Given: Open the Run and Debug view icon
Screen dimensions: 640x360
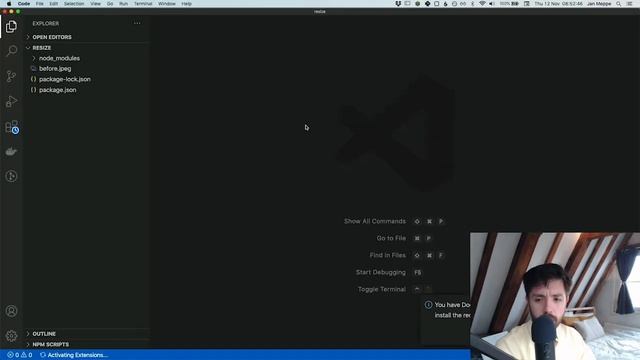Looking at the screenshot, I should 11,101.
